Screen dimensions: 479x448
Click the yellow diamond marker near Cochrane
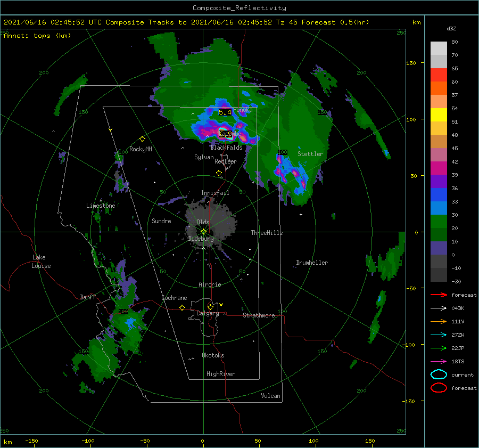182,307
